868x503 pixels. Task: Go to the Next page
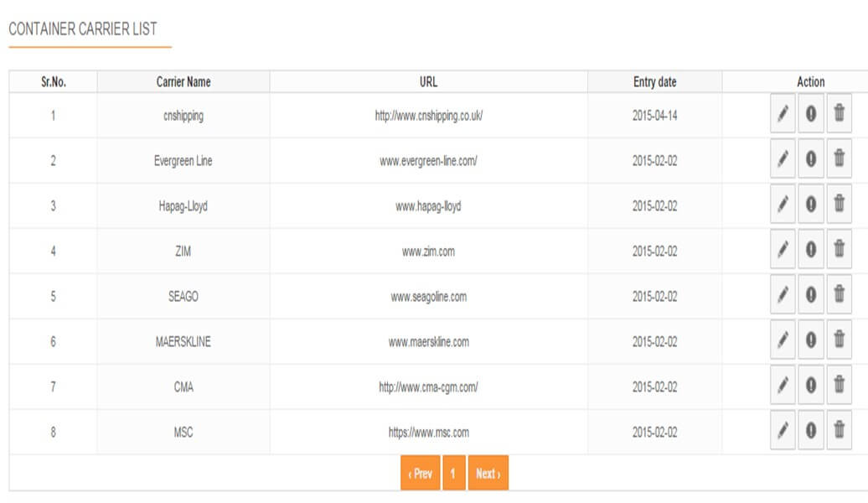click(487, 473)
